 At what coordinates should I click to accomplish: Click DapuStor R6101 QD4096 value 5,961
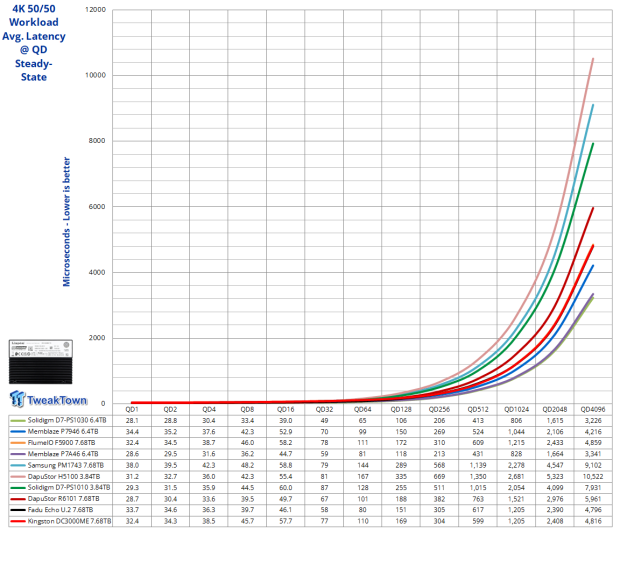593,499
